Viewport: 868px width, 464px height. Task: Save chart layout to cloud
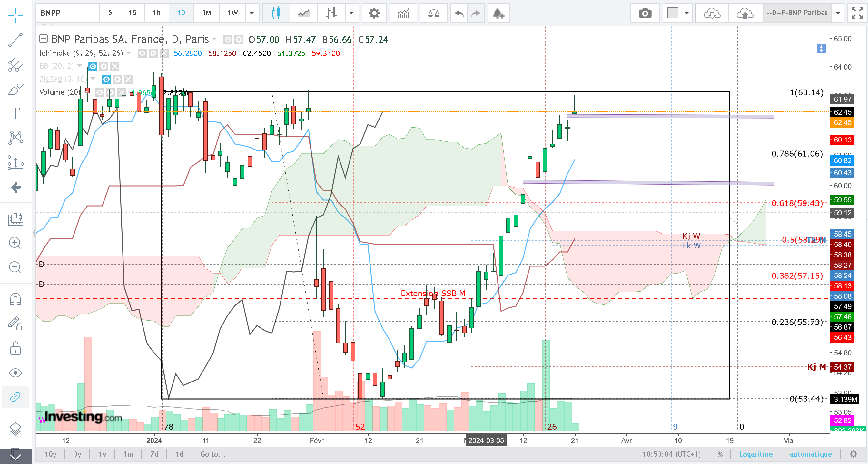pos(745,13)
